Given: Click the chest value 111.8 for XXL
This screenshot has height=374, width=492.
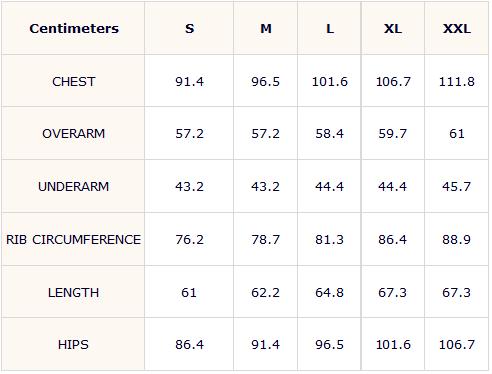Looking at the screenshot, I should pos(457,82).
